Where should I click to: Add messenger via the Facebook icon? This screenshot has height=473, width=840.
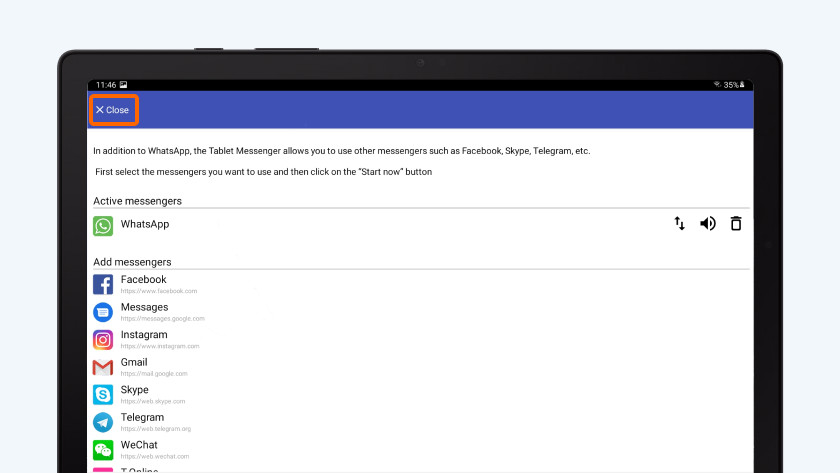[103, 285]
